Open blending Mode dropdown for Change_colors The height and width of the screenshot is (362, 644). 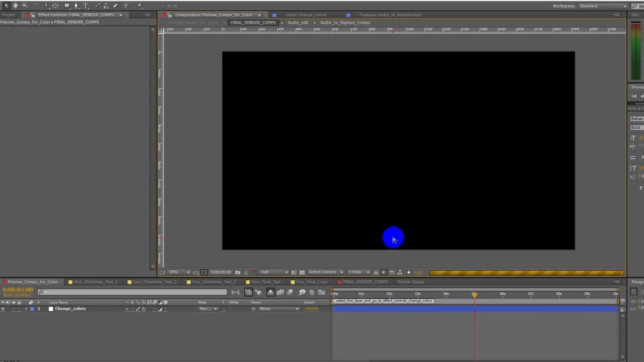click(x=208, y=309)
